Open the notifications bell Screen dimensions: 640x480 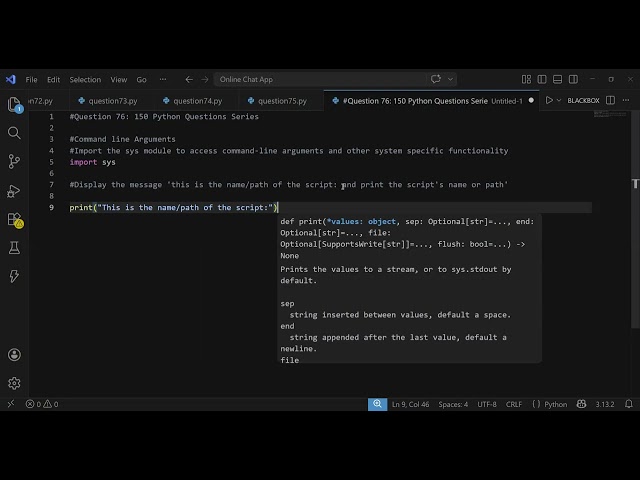(629, 404)
